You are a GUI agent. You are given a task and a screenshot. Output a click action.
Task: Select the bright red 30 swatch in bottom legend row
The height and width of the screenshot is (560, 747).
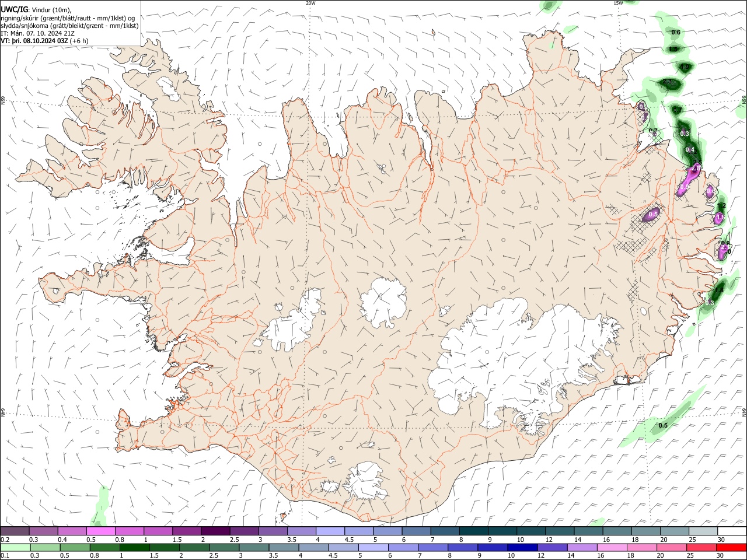[731, 548]
